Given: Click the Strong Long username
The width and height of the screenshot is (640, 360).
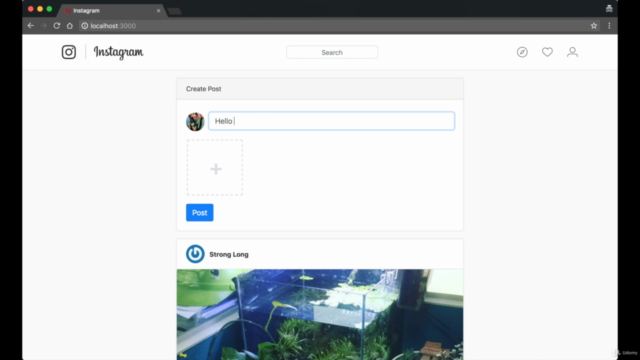Looking at the screenshot, I should click(x=229, y=254).
